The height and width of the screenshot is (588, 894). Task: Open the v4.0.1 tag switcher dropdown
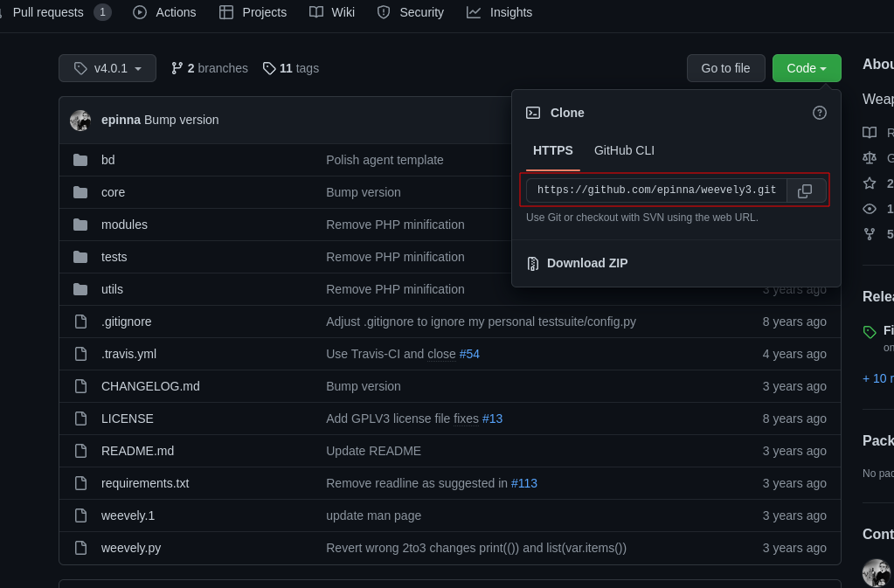point(107,68)
